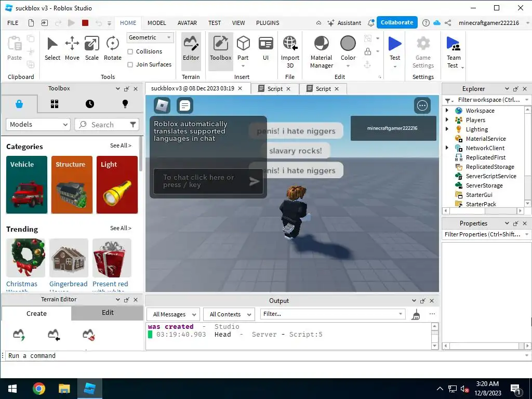Click the notifications bell icon
Image resolution: width=532 pixels, height=399 pixels.
coord(371,23)
